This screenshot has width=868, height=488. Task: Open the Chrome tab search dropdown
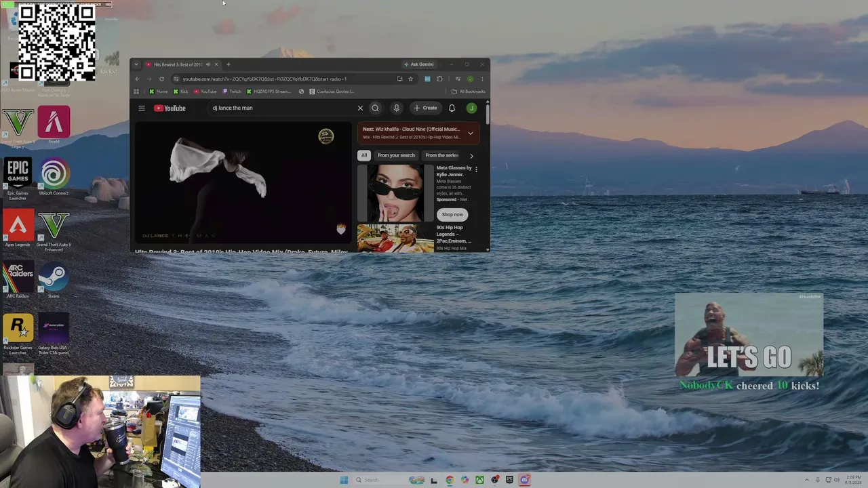pos(136,64)
